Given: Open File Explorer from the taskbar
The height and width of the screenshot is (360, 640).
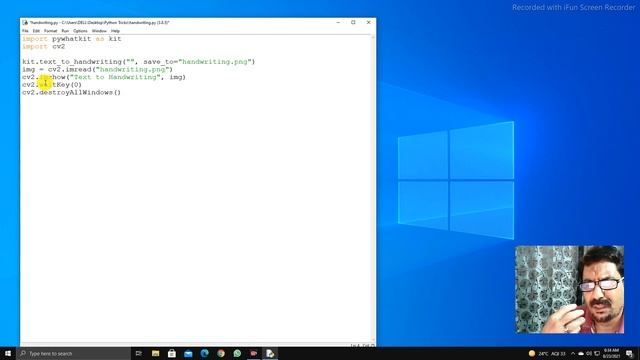Looking at the screenshot, I should pyautogui.click(x=156, y=353).
